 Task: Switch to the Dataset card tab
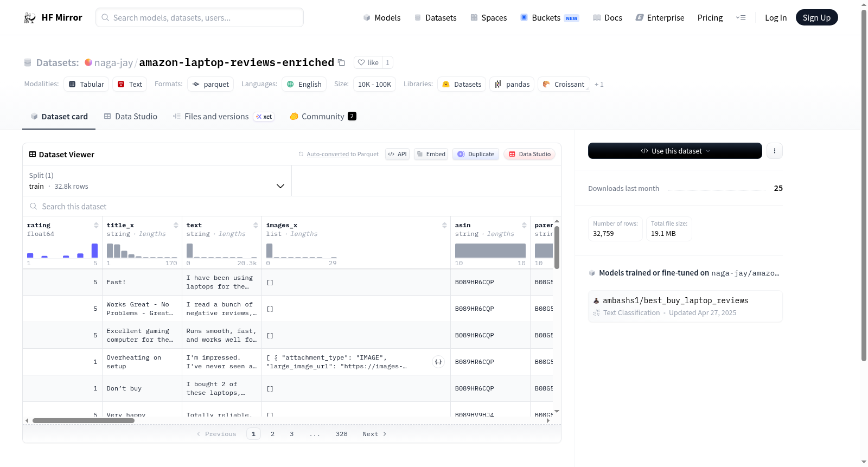tap(59, 116)
